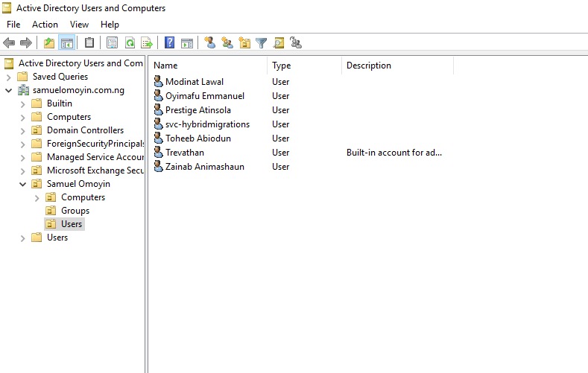
Task: Open filter options funnel icon
Action: (x=262, y=42)
